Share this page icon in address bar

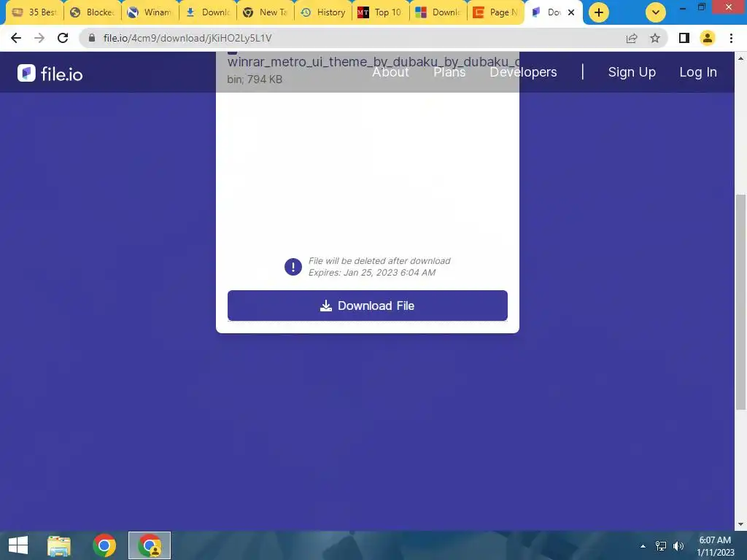(x=632, y=38)
